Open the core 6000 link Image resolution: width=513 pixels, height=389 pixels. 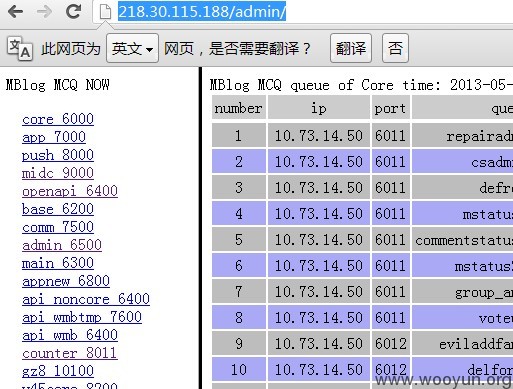click(58, 119)
